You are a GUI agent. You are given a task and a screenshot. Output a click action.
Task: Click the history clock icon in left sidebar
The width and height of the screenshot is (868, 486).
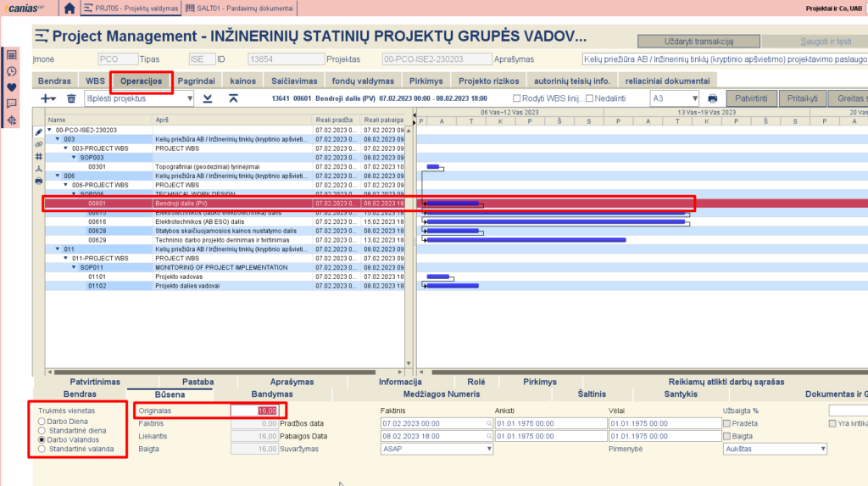(x=12, y=71)
